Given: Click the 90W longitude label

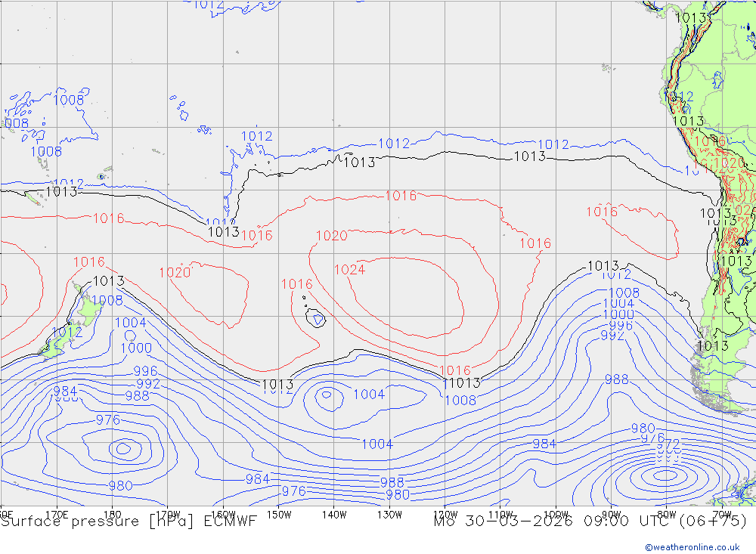Looking at the screenshot, I should 612,514.
